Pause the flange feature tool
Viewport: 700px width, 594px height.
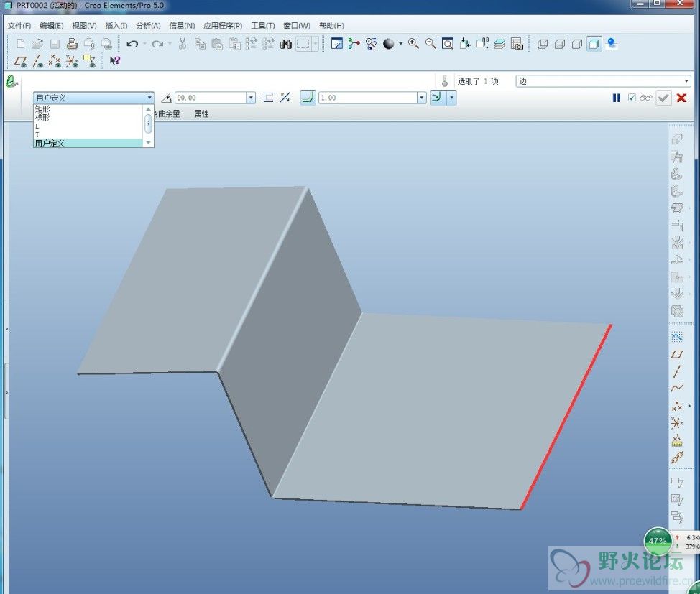[617, 98]
